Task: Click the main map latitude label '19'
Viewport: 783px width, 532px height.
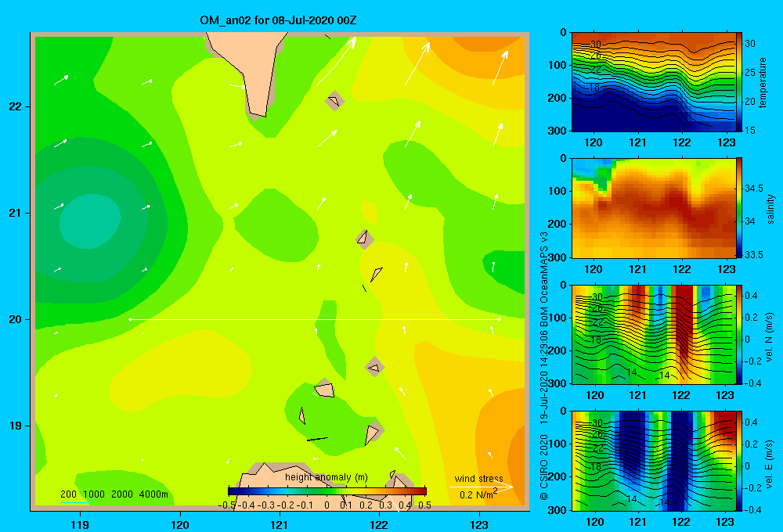Action: (x=16, y=426)
